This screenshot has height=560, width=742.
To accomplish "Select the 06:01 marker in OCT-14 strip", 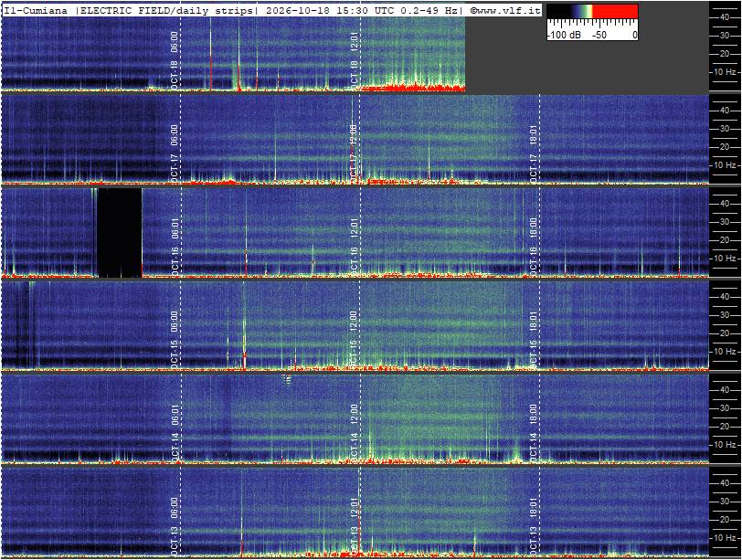I will coord(175,415).
